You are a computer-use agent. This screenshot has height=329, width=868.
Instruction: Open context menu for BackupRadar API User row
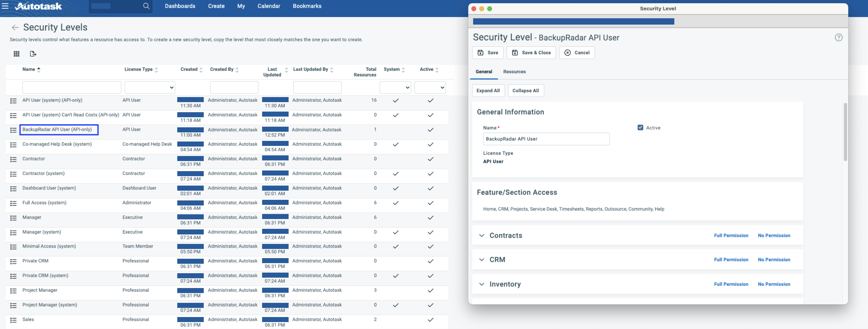[14, 130]
